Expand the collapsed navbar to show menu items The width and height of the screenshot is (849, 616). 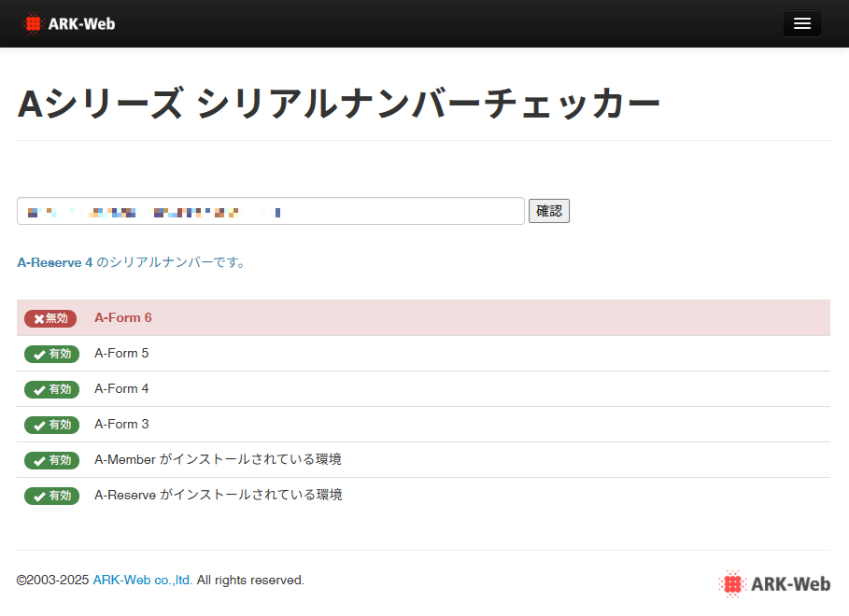coord(801,23)
